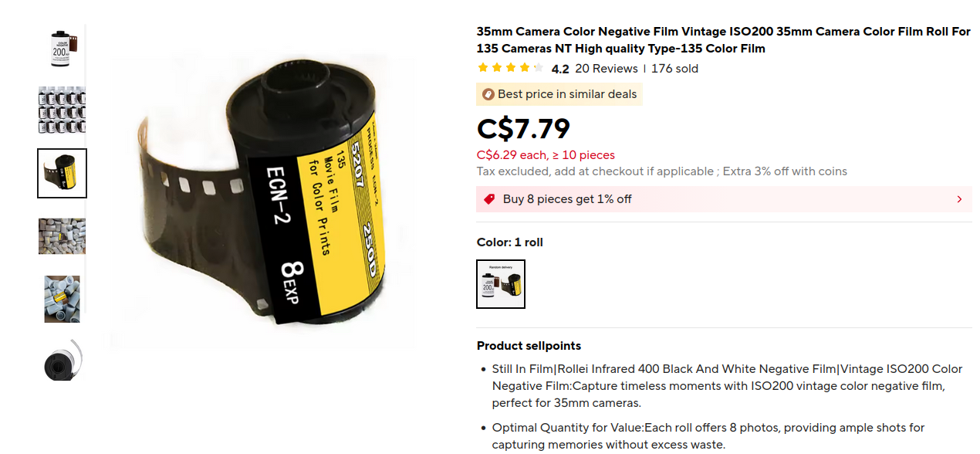980x454 pixels.
Task: Open the pile of film canisters thumbnail
Action: pos(63,236)
